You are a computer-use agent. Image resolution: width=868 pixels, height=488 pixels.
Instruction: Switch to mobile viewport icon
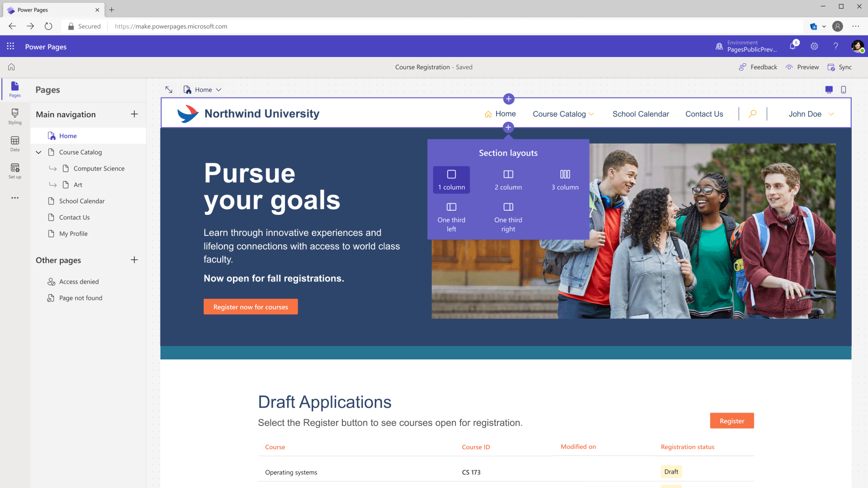pos(843,90)
